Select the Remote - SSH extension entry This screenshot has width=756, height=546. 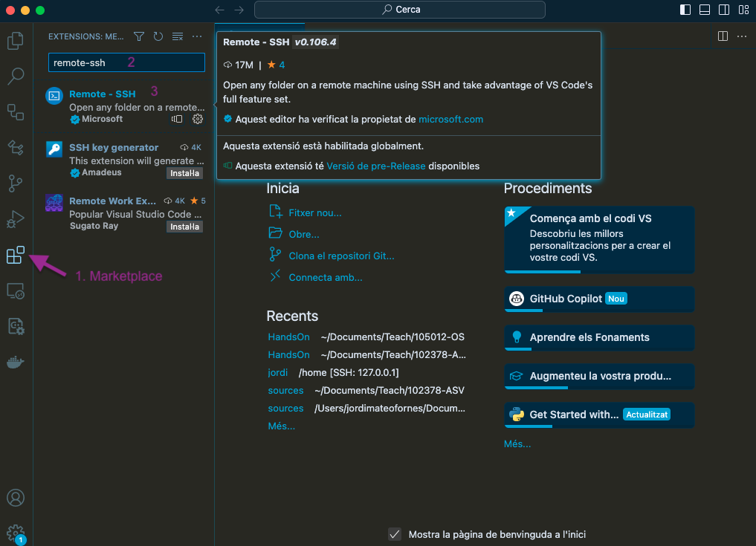pyautogui.click(x=124, y=106)
